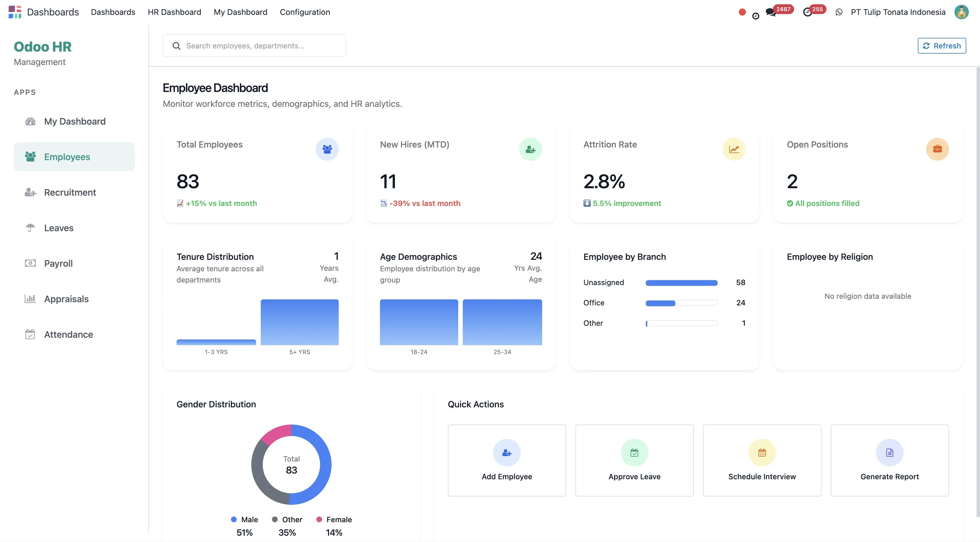
Task: Click the Add Employee circle icon
Action: click(507, 453)
